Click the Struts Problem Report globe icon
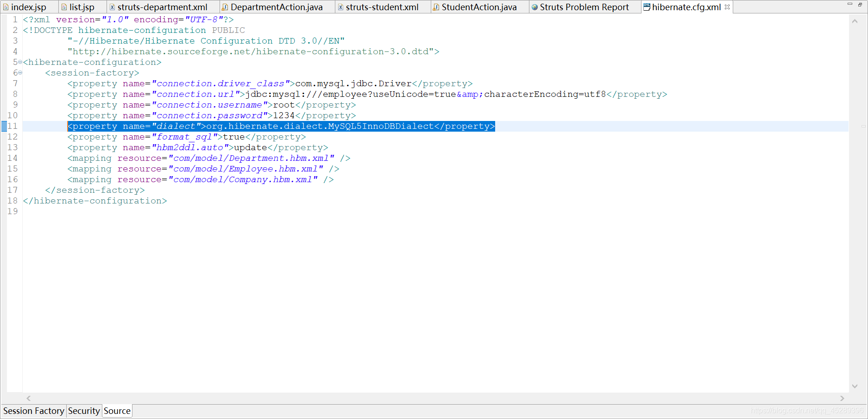 535,7
